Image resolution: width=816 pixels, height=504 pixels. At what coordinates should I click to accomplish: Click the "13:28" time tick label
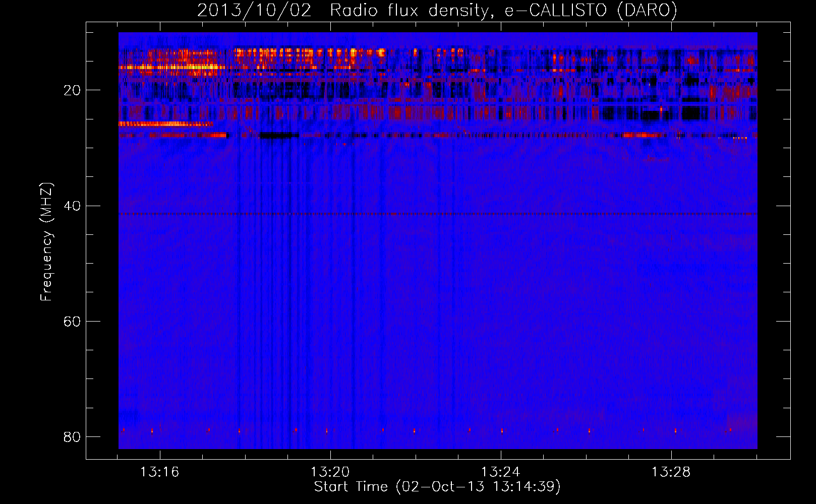[671, 472]
